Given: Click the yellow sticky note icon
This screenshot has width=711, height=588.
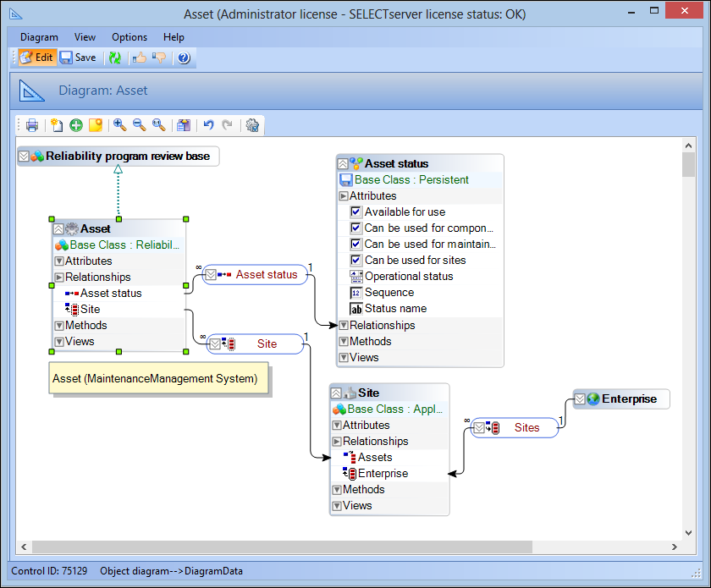Looking at the screenshot, I should point(96,125).
